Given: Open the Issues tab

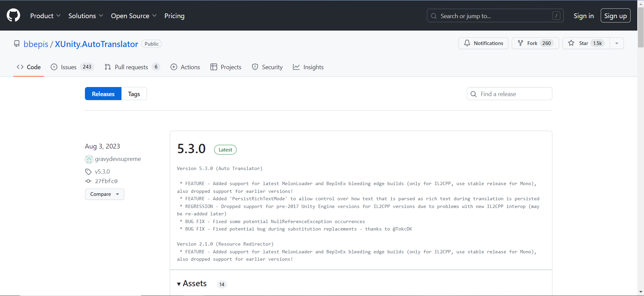Looking at the screenshot, I should (72, 67).
